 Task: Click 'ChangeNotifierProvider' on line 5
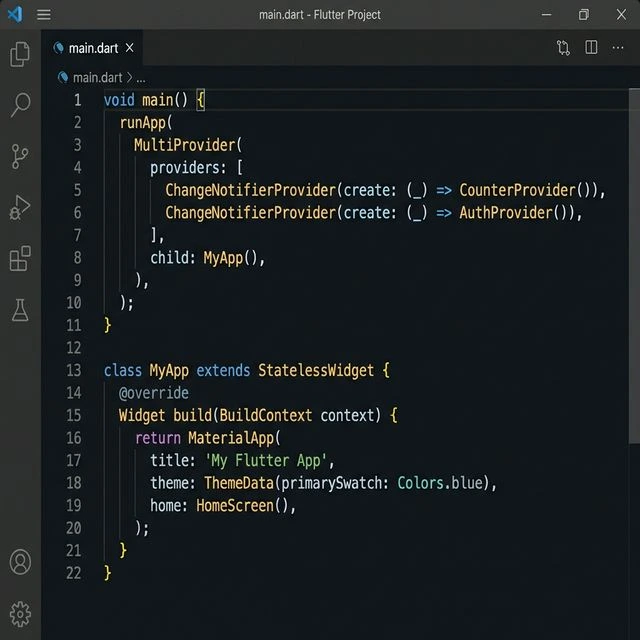(x=250, y=190)
